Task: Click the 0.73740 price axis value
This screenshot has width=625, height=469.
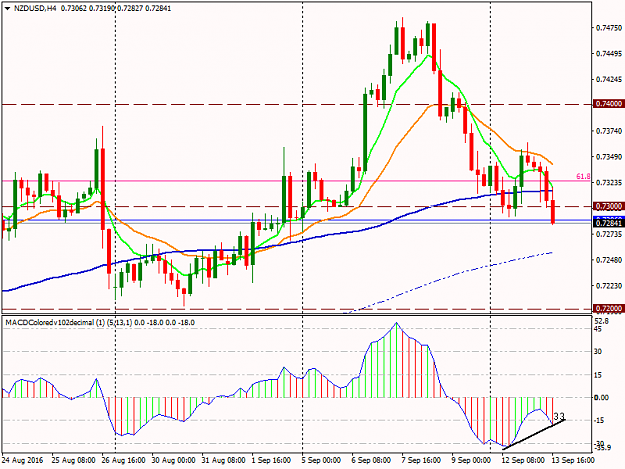Action: (609, 131)
